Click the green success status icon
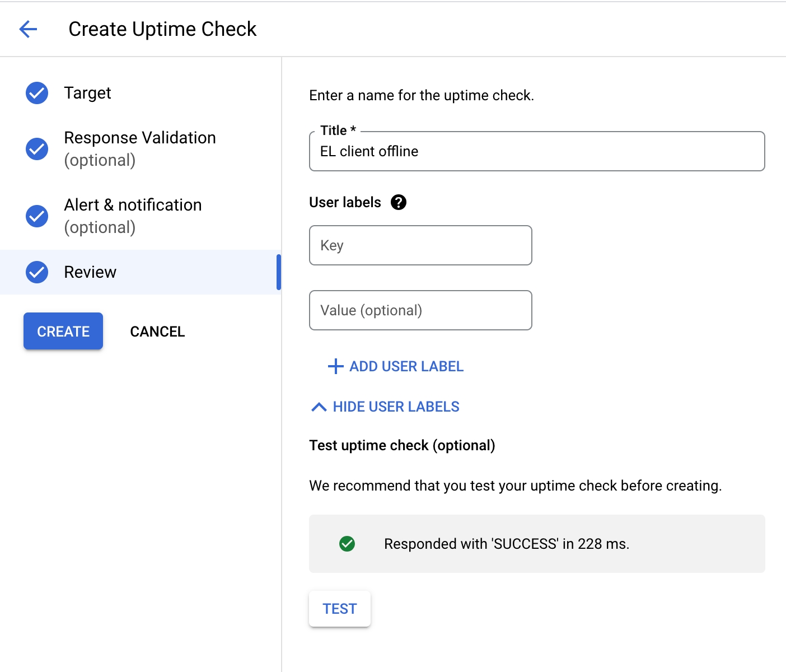Viewport: 786px width, 672px height. [347, 544]
